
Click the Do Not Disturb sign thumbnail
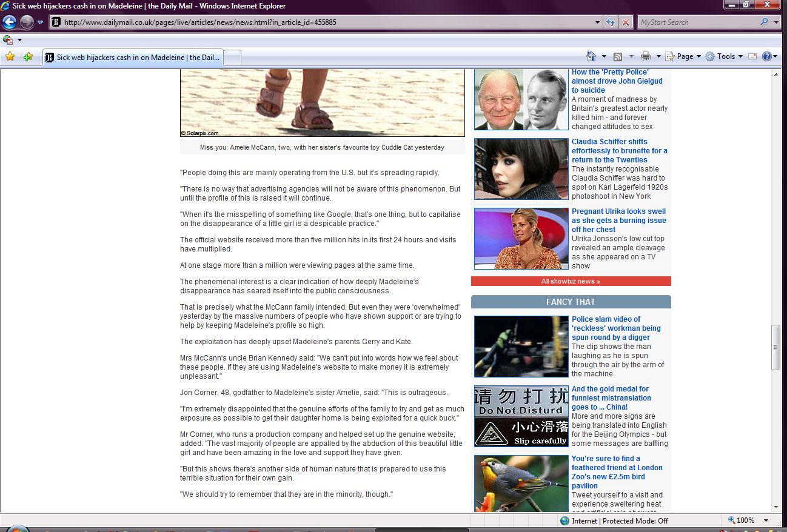pos(521,416)
